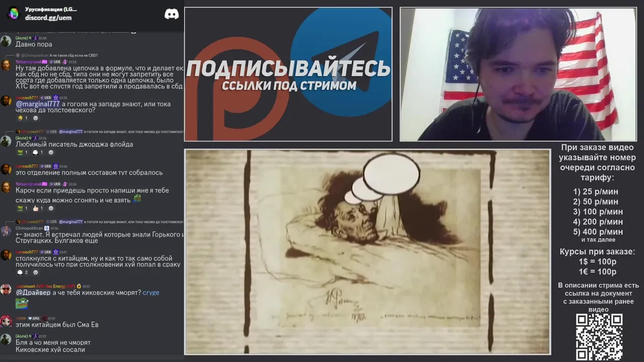Add reaction under 'Любимый писатель джорджа флойда'

(51, 152)
